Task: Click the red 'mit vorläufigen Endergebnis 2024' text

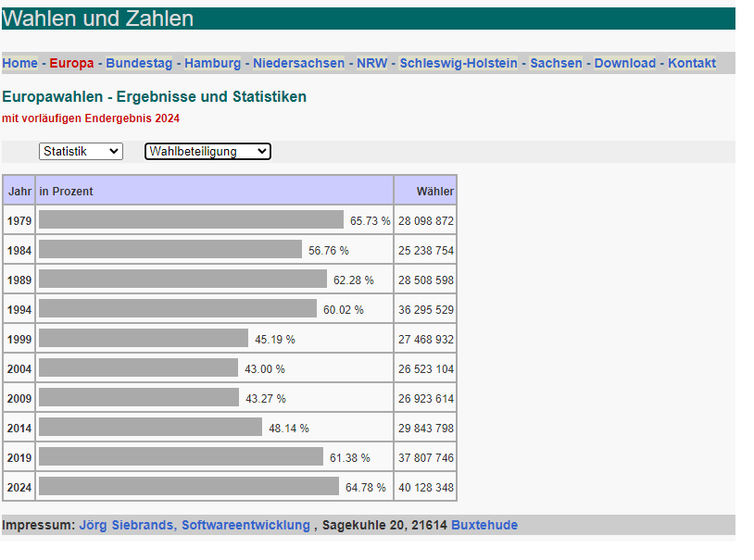Action: click(x=91, y=118)
